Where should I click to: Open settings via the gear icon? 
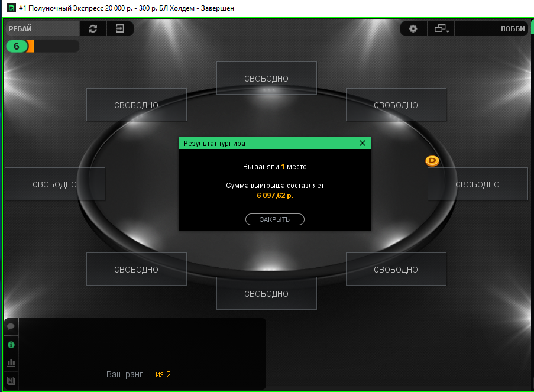pos(413,28)
